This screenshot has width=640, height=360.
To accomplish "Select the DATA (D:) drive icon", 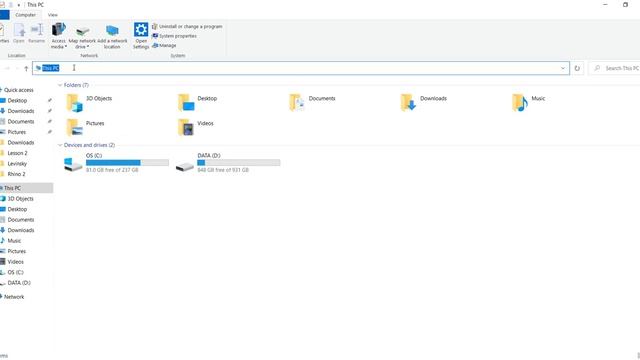I will pyautogui.click(x=185, y=167).
